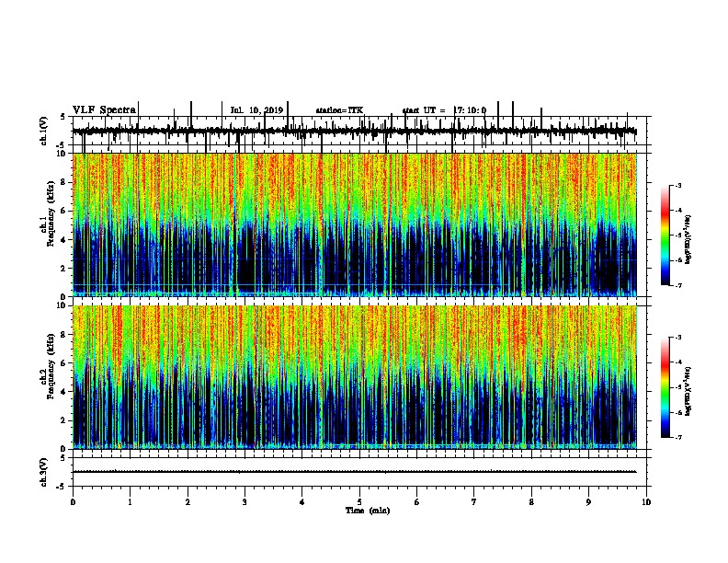Click inside the ch.2 spectrogram panel

pyautogui.click(x=355, y=377)
